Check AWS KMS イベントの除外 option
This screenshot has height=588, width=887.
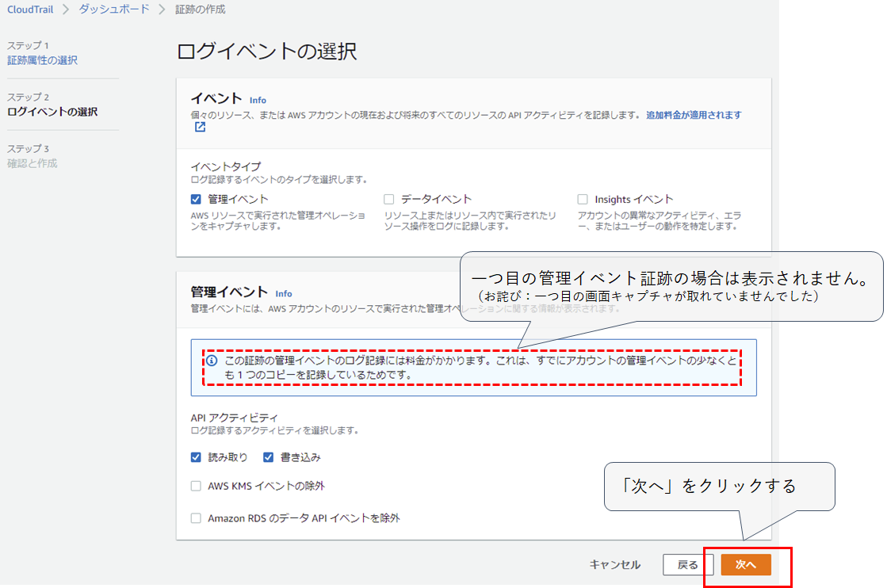196,487
